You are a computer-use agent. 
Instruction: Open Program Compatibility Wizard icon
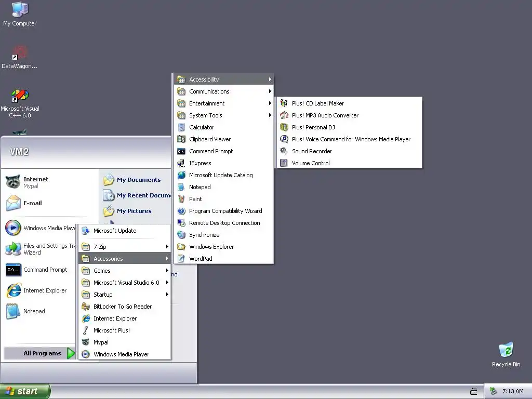[x=181, y=211]
